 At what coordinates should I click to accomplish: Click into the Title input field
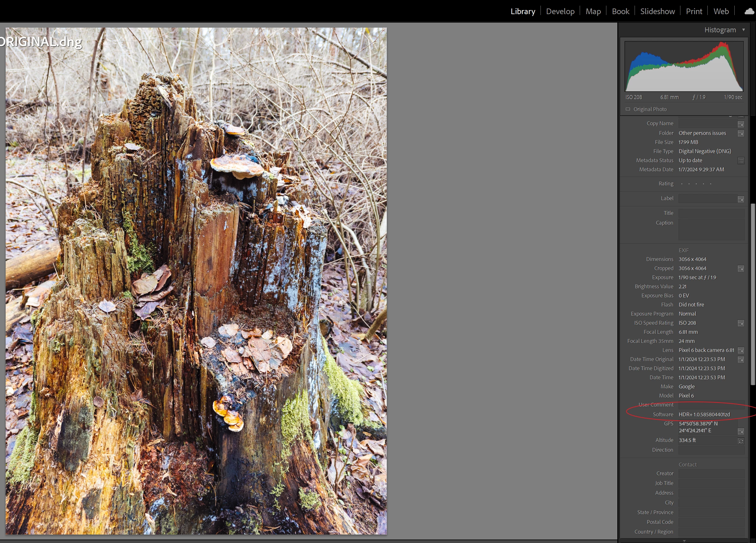[x=711, y=213]
